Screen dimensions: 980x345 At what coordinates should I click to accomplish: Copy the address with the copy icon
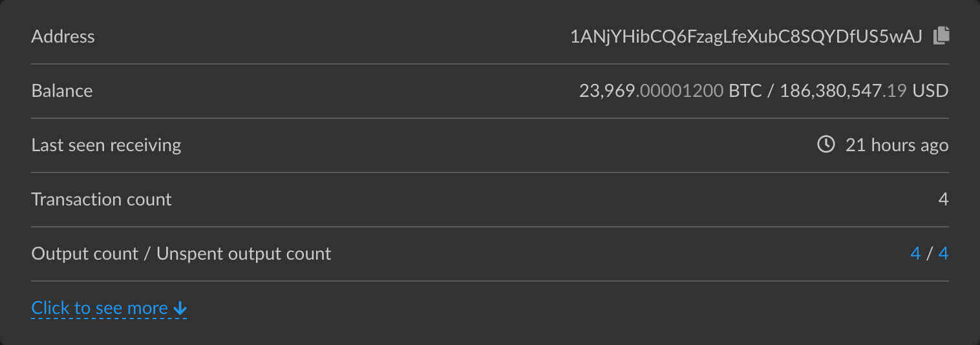click(941, 36)
